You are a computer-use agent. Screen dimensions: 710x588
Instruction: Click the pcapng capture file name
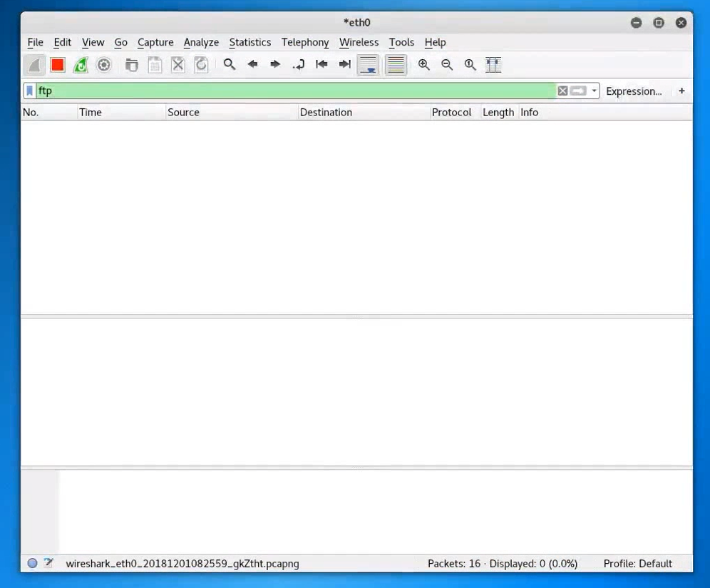pos(182,564)
